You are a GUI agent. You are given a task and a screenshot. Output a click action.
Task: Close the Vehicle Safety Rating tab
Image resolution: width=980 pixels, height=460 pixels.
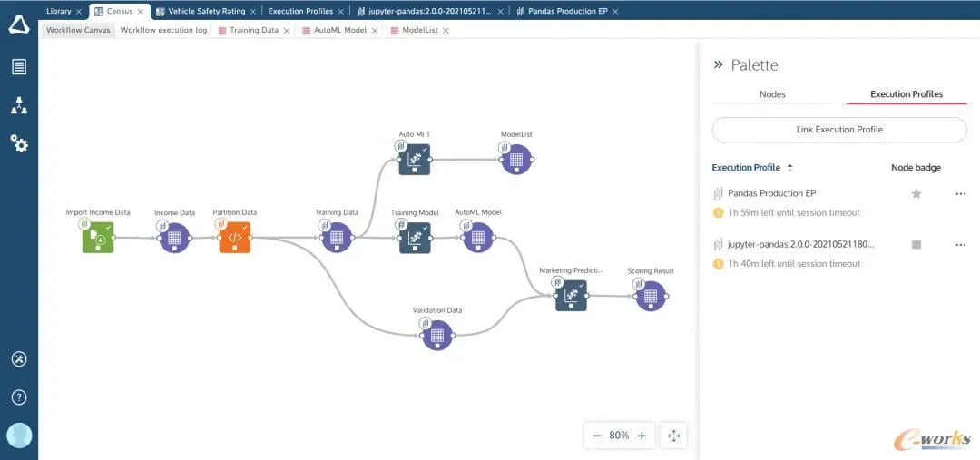click(x=252, y=11)
